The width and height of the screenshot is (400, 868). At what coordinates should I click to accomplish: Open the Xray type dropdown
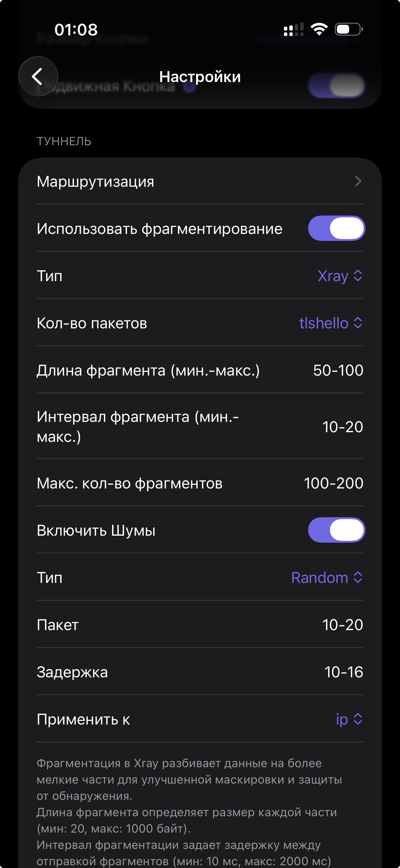[333, 276]
